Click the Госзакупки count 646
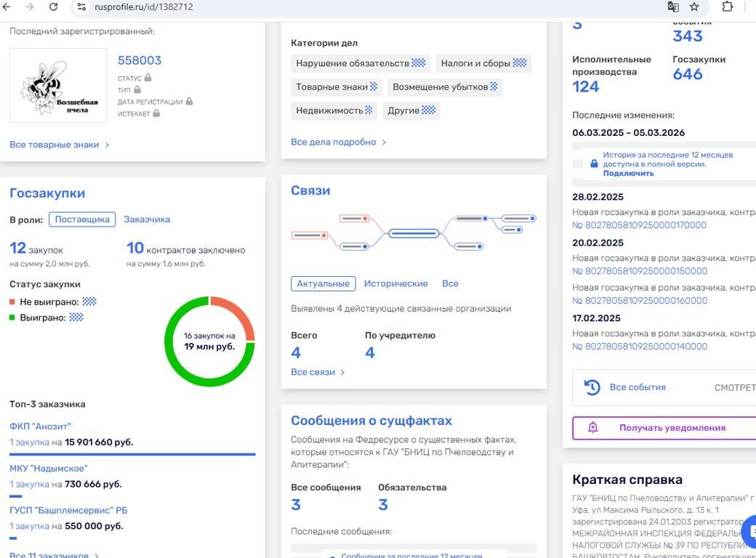Viewport: 756px width, 558px height. point(688,74)
